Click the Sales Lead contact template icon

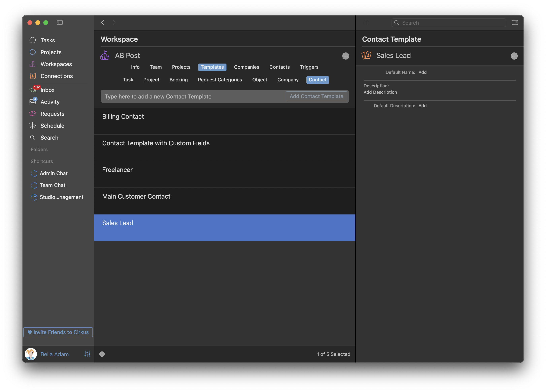tap(366, 56)
